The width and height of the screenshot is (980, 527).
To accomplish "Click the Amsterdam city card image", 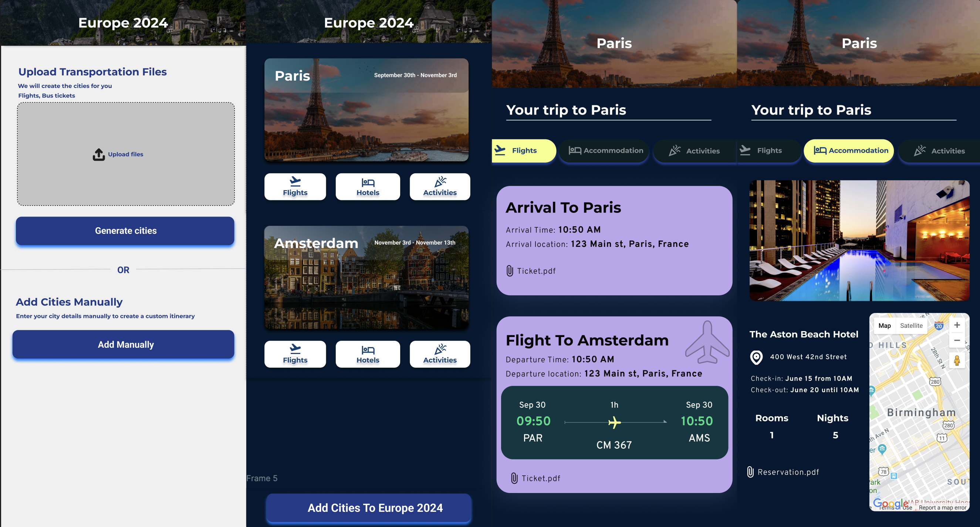I will (366, 278).
